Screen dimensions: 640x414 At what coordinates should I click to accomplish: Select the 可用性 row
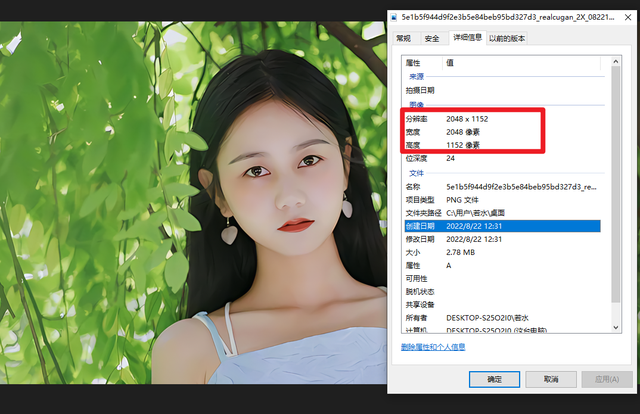tap(502, 278)
